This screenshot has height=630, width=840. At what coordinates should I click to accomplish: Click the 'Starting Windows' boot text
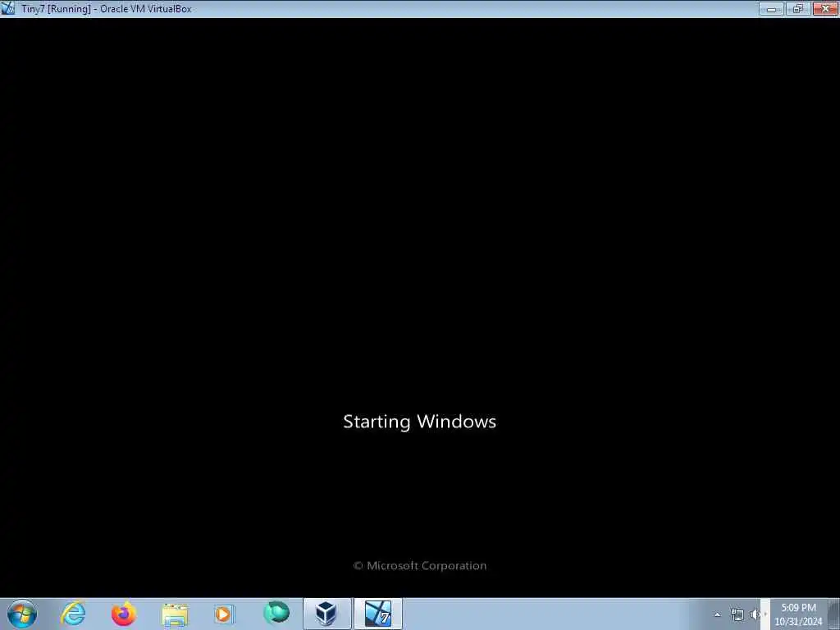[x=419, y=422]
